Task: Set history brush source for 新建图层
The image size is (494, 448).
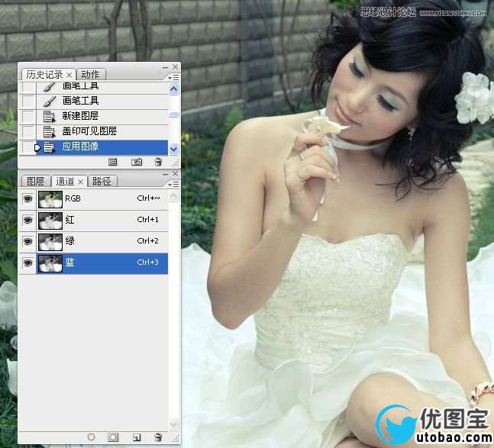Action: pos(27,116)
